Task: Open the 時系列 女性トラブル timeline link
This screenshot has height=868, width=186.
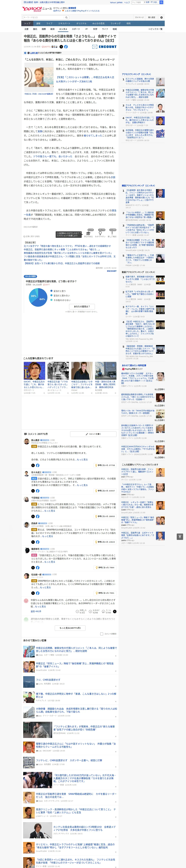Action: (x=61, y=263)
